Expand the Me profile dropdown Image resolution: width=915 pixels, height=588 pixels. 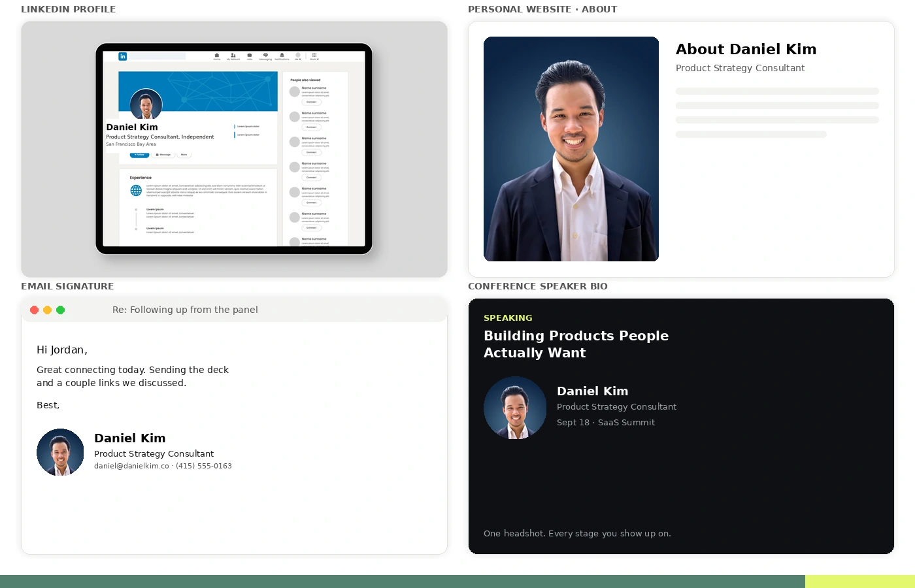pos(298,57)
